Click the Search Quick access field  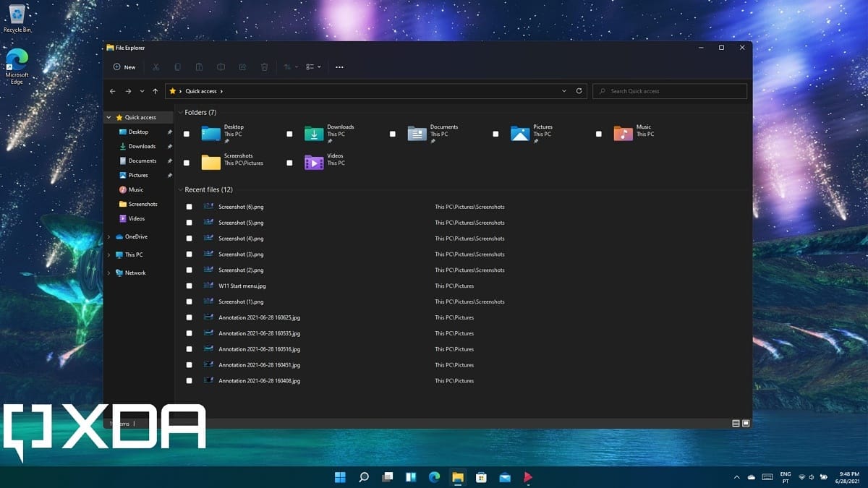670,91
